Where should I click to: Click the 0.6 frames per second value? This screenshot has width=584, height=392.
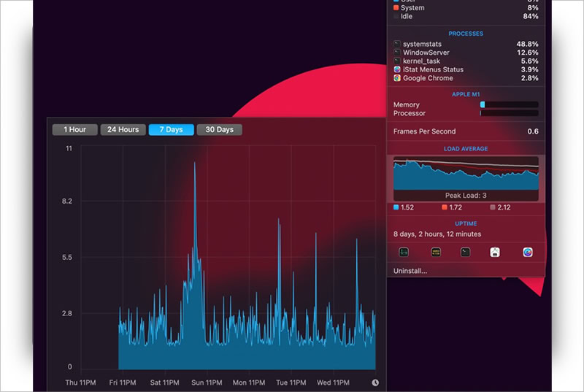pos(533,131)
